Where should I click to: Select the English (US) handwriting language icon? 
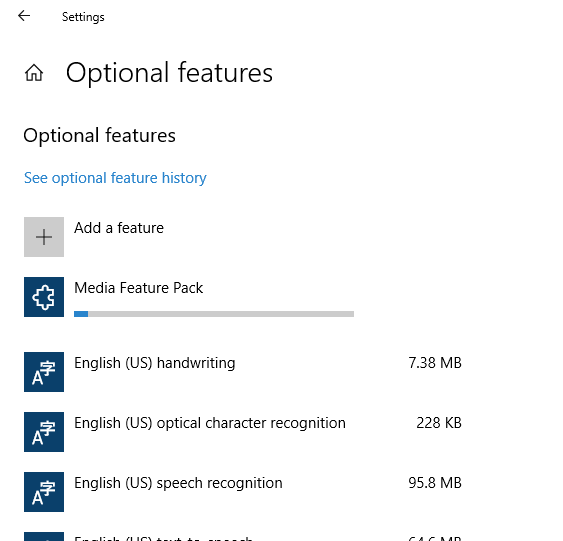pos(44,372)
